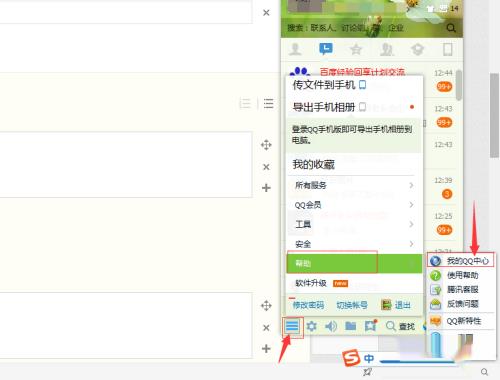
Task: Click the unread badge at 12:39
Action: pos(447,194)
